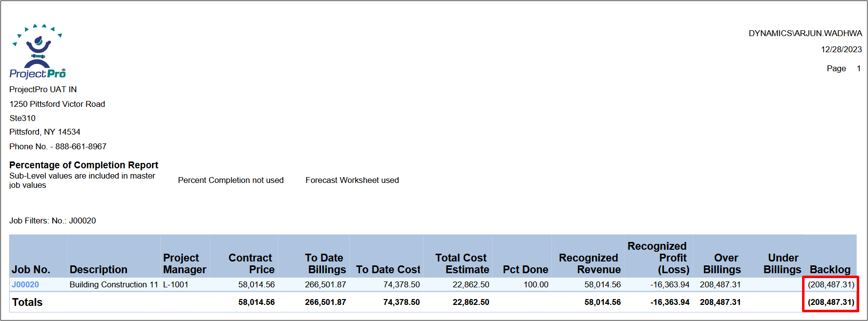This screenshot has width=868, height=321.
Task: Click J00020 row Total Cost Estimate 22,862.50
Action: coord(471,284)
